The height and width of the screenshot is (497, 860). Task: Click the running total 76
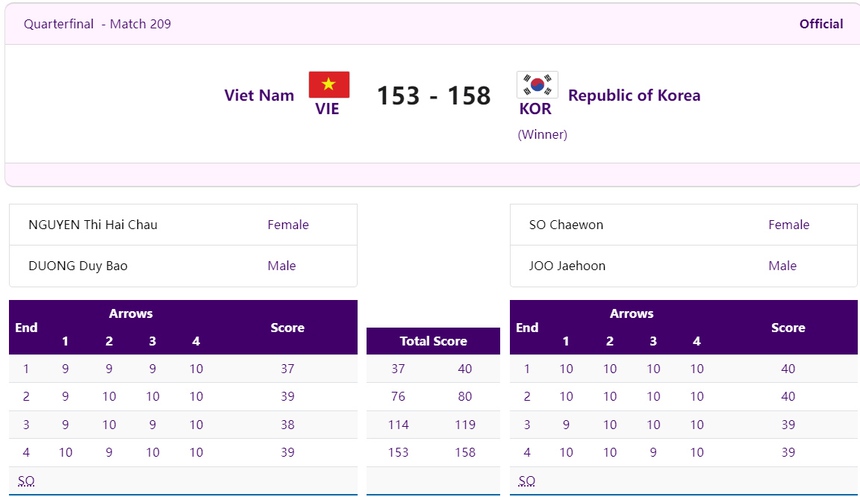(x=398, y=396)
